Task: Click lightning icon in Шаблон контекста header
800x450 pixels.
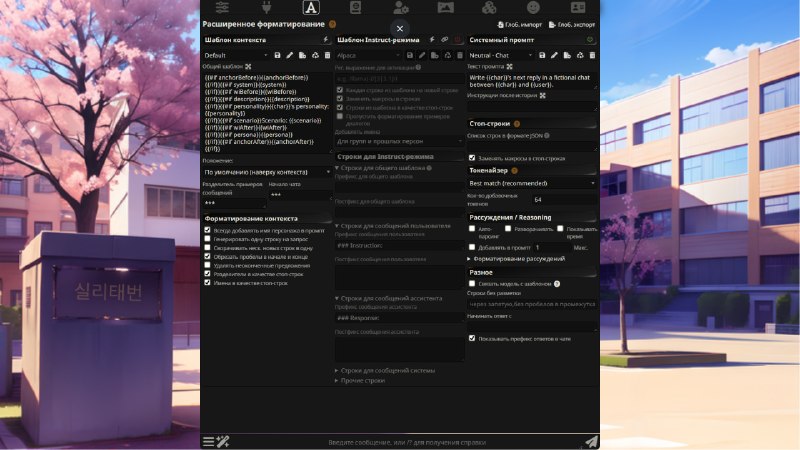Action: [326, 39]
